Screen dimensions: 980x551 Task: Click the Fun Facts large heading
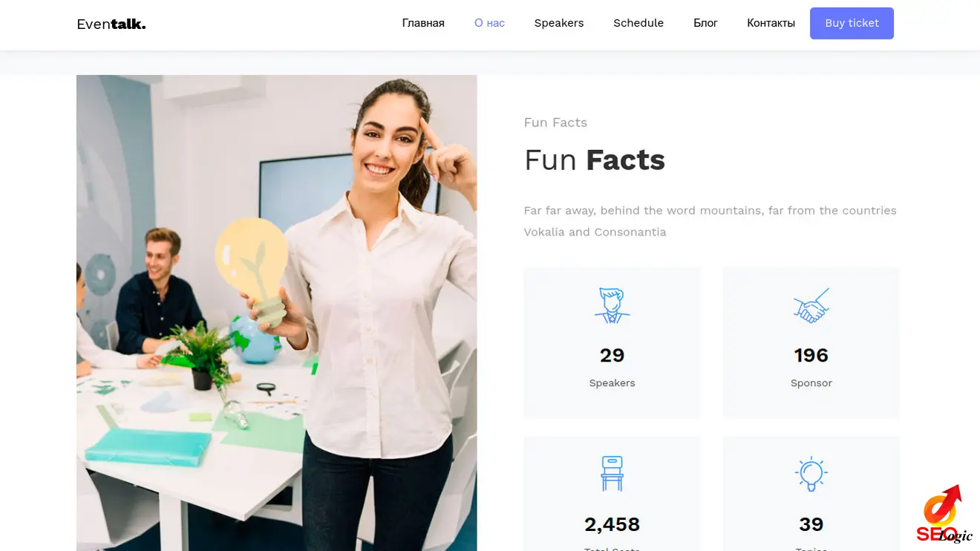[594, 160]
